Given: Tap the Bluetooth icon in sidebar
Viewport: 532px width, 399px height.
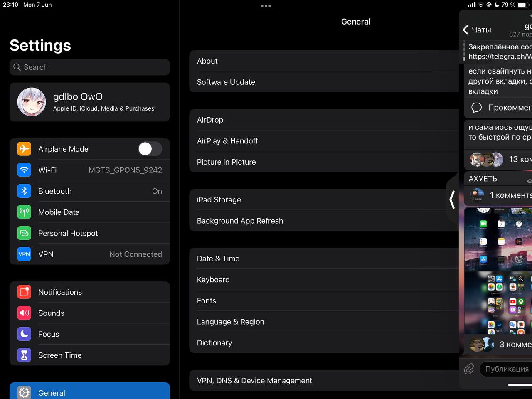Looking at the screenshot, I should [x=24, y=191].
